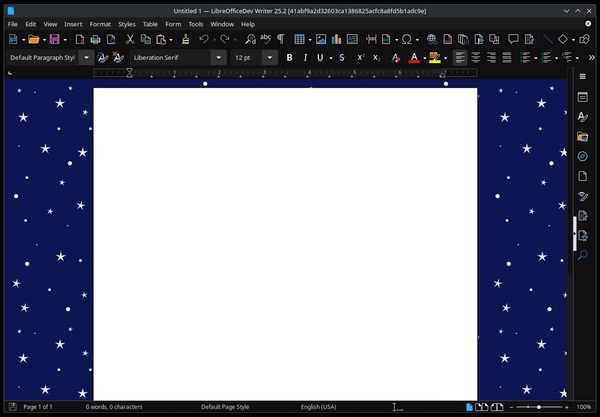Toggle bold formatting

pyautogui.click(x=290, y=58)
